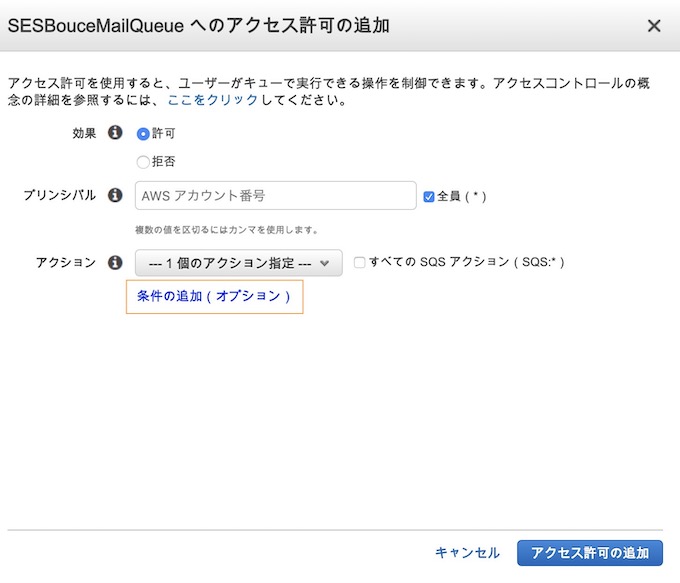The height and width of the screenshot is (583, 680).
Task: Click the AWS アカウント番号 input field
Action: click(x=275, y=196)
